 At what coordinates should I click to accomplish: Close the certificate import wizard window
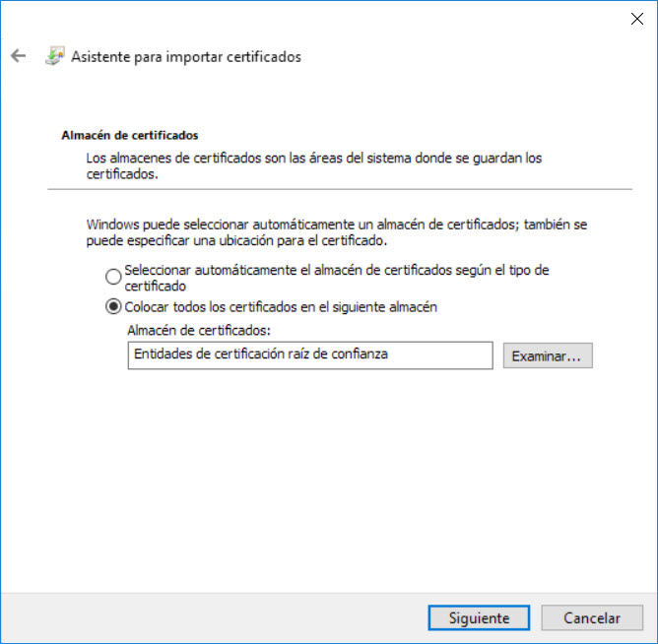tap(636, 18)
